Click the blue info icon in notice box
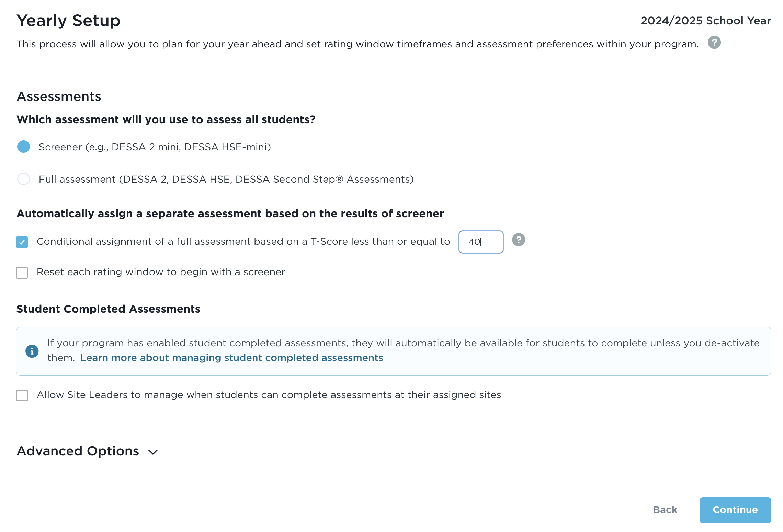Viewport: 783px width, 532px height. [x=32, y=351]
